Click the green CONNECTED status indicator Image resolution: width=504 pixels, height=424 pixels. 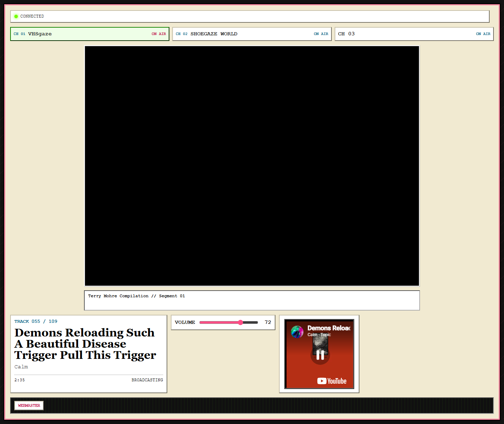coord(16,16)
